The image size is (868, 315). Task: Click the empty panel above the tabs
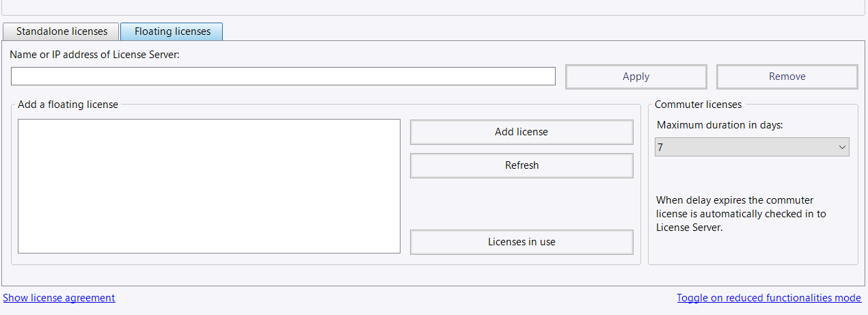(x=434, y=7)
